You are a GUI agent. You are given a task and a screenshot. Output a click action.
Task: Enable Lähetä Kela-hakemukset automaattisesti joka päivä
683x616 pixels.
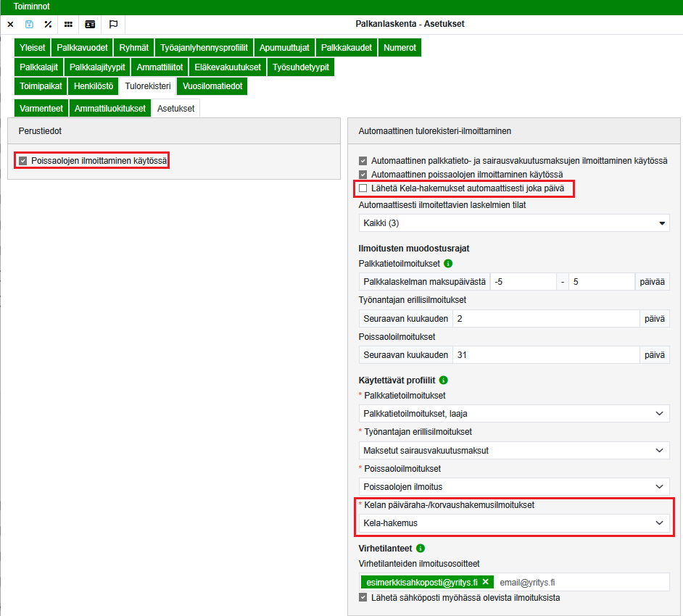[363, 188]
